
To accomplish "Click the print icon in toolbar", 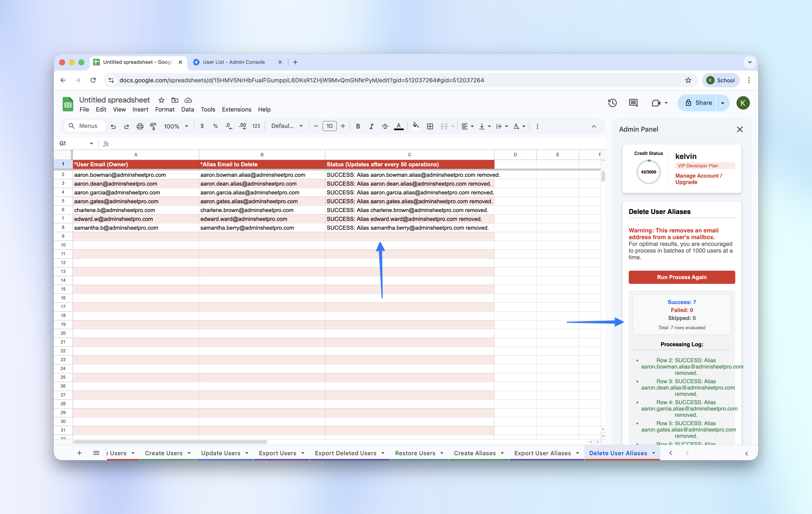I will (x=140, y=126).
